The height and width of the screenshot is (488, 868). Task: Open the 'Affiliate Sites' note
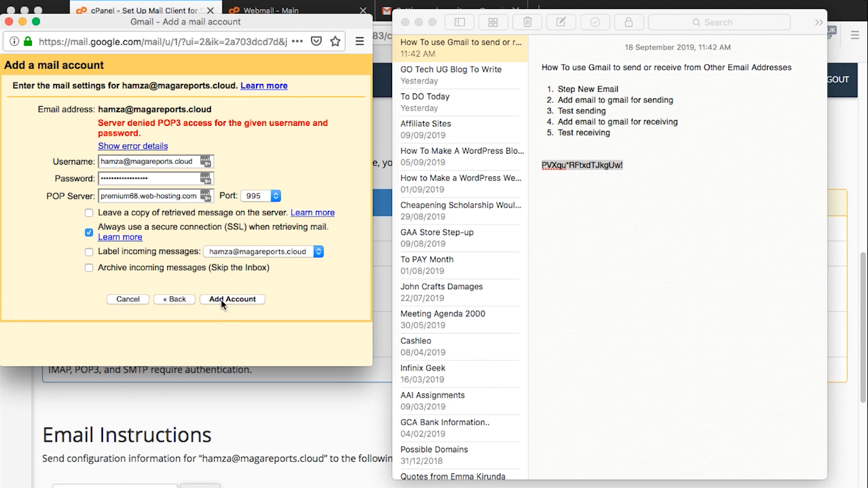tap(460, 130)
